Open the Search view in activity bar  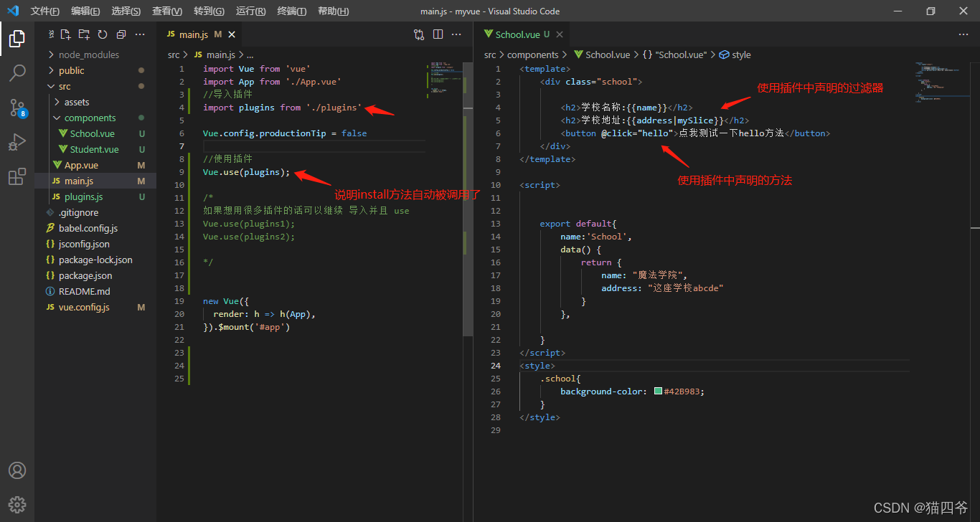tap(17, 73)
